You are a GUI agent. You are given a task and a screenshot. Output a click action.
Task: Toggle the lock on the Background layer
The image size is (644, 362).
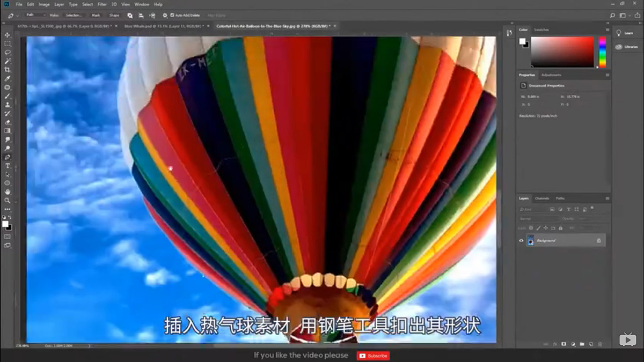click(x=598, y=240)
